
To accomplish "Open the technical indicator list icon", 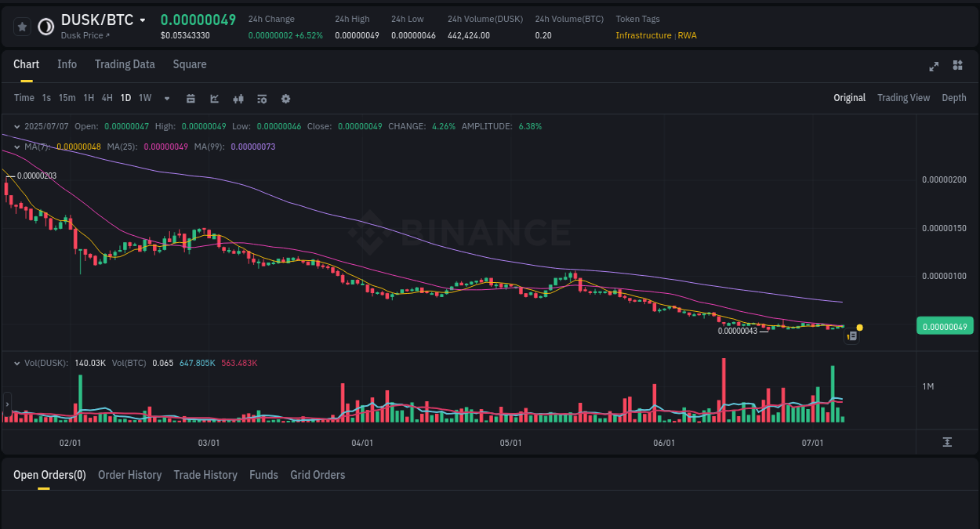I will tap(261, 98).
